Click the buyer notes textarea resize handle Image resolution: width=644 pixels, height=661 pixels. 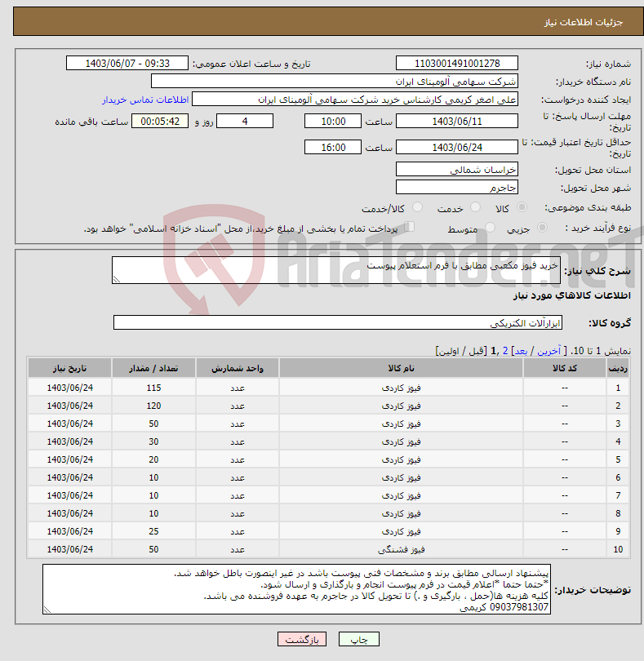[47, 610]
